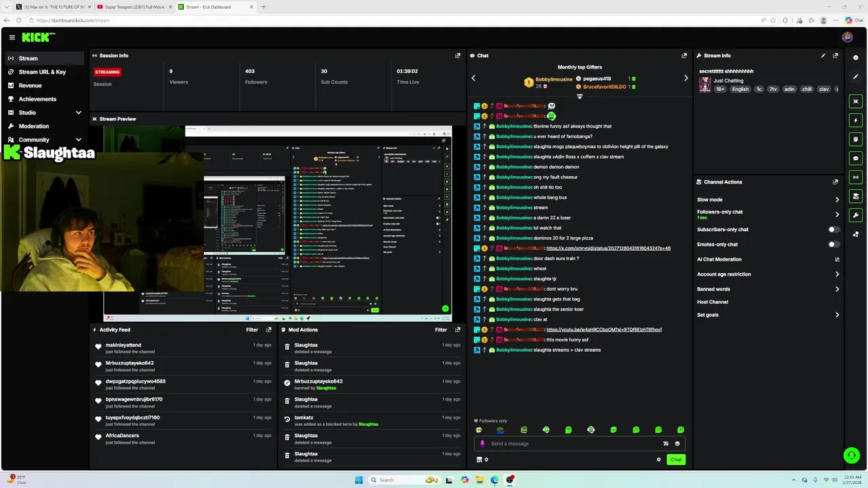Viewport: 868px width, 488px height.
Task: Open the shop icon below chat input
Action: point(479,460)
